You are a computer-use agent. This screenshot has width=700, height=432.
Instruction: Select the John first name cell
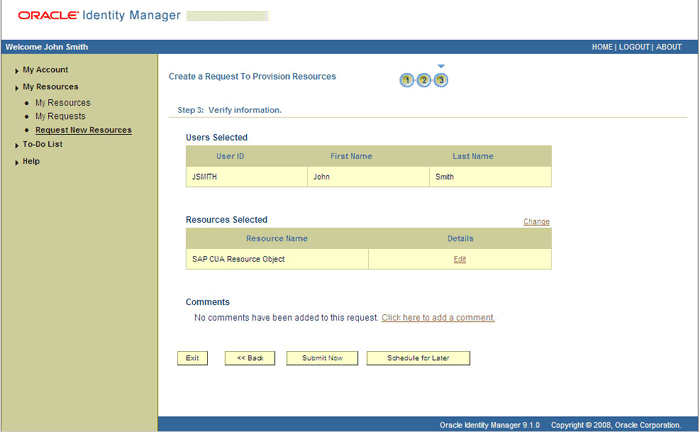click(x=368, y=177)
